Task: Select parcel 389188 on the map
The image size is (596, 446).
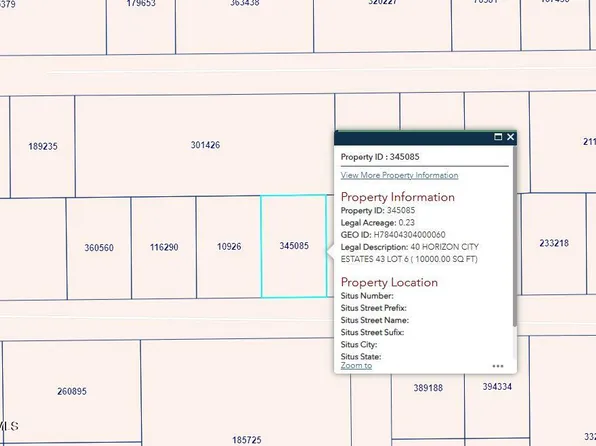Action: [x=428, y=388]
